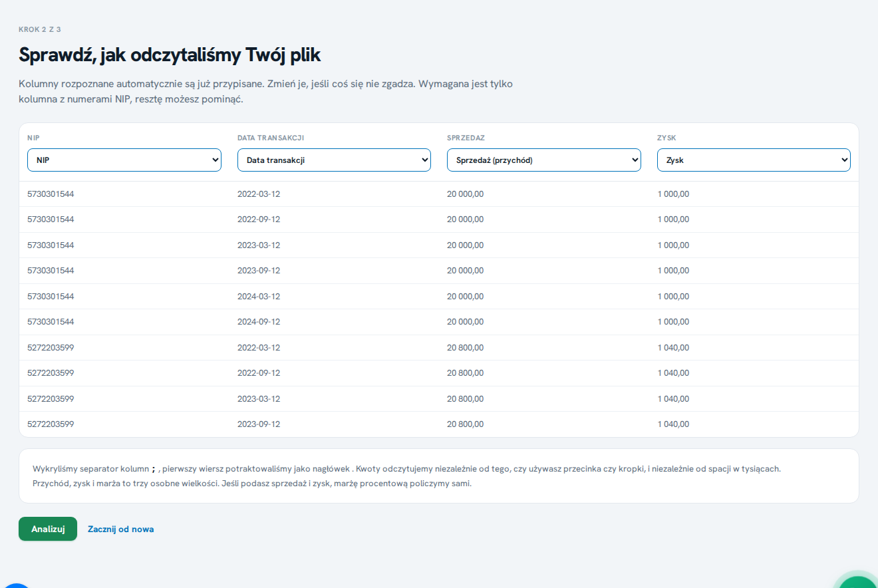The width and height of the screenshot is (878, 588).
Task: Click the note starting Wykryliśmy separator kolumn
Action: [406, 469]
